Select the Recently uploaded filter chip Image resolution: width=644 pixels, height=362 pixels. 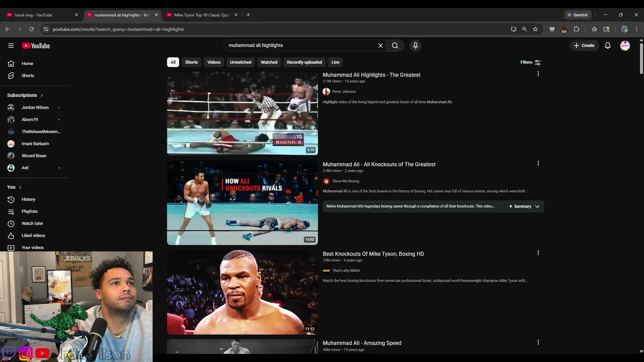(x=304, y=62)
